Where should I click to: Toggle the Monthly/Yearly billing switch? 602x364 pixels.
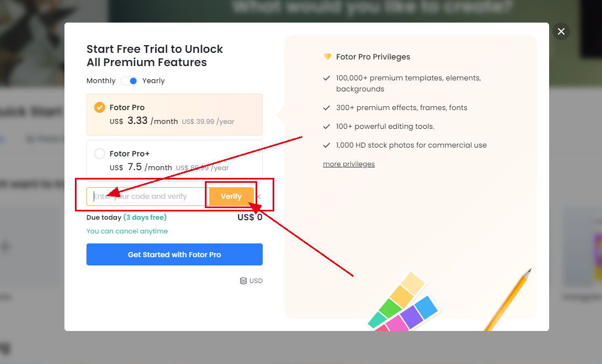pos(129,81)
